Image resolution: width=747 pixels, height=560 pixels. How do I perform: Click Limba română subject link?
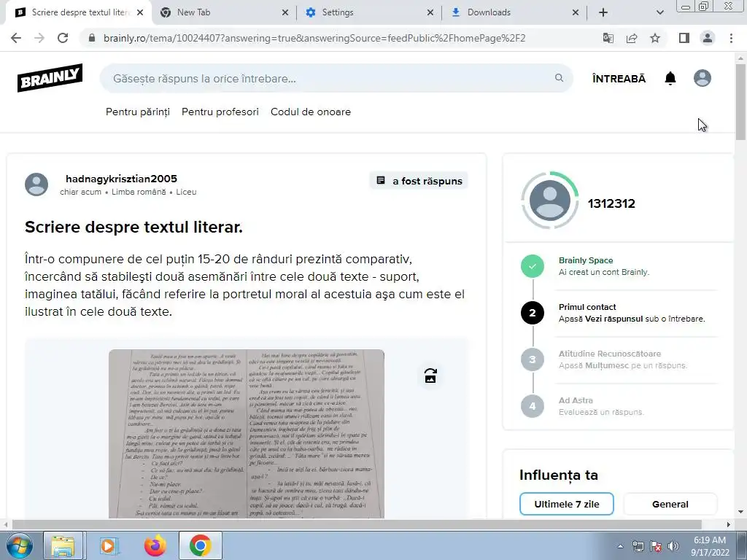click(x=139, y=192)
